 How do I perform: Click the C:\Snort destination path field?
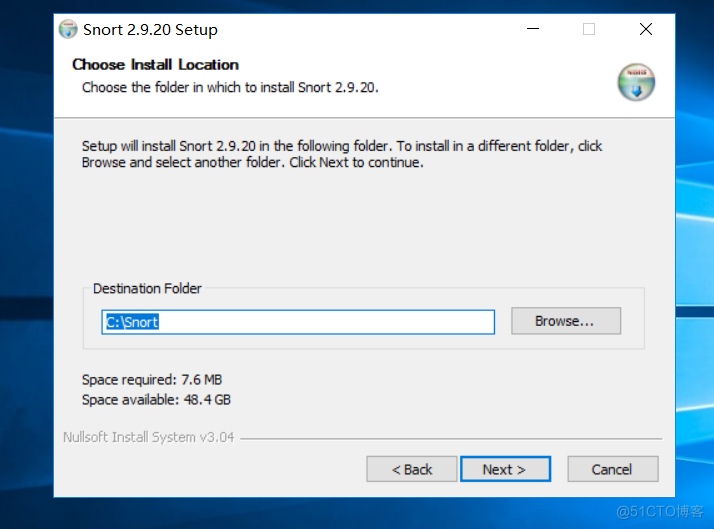pos(298,322)
